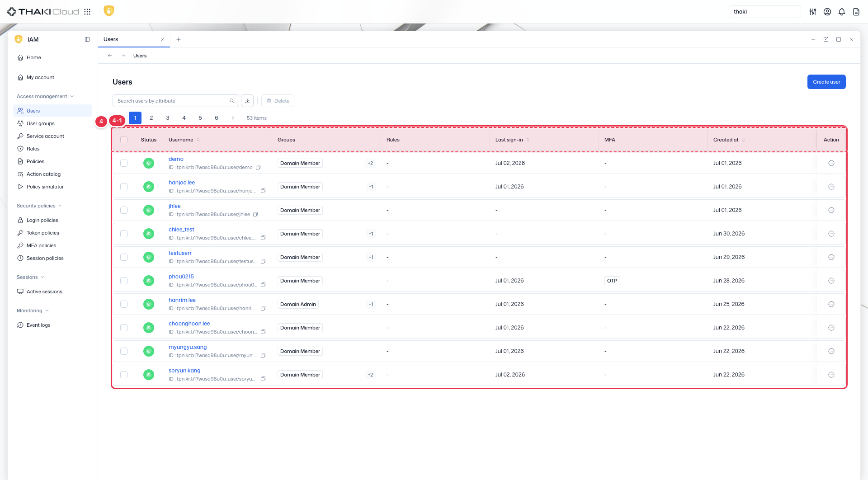Click the Create user button
The width and height of the screenshot is (868, 480).
826,82
